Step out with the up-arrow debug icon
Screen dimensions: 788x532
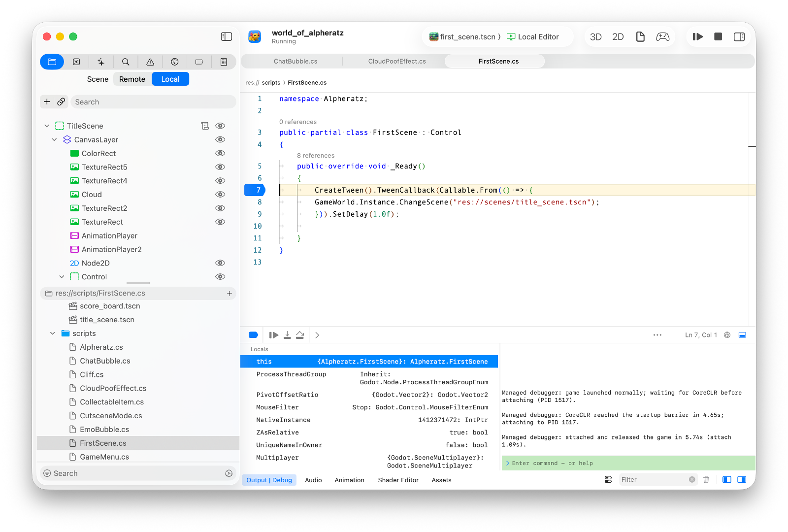coord(300,335)
